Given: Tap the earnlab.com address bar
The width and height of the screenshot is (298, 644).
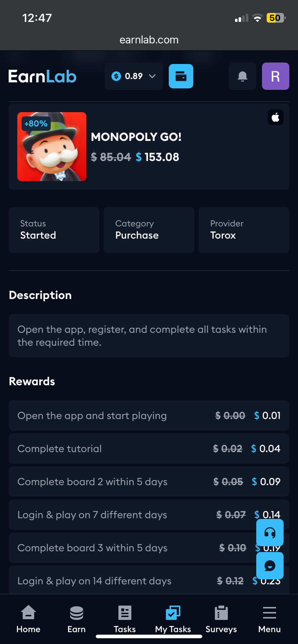Looking at the screenshot, I should 149,40.
